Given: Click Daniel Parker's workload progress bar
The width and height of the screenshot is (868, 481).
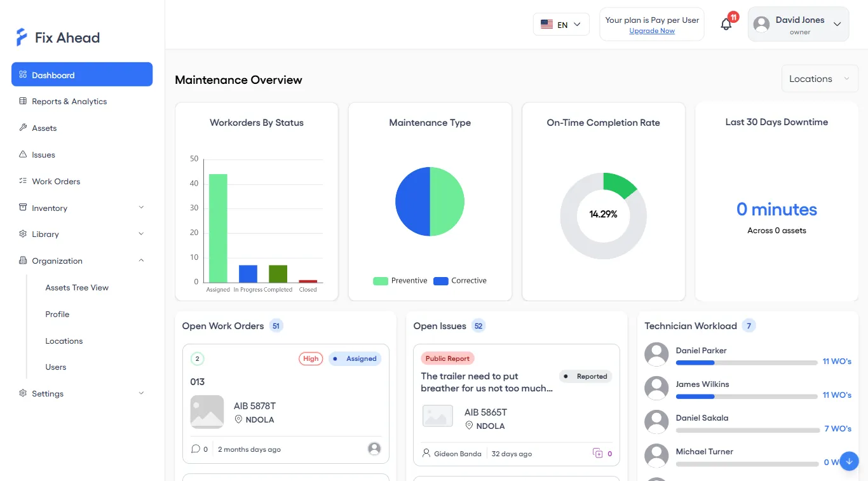Looking at the screenshot, I should click(x=747, y=363).
